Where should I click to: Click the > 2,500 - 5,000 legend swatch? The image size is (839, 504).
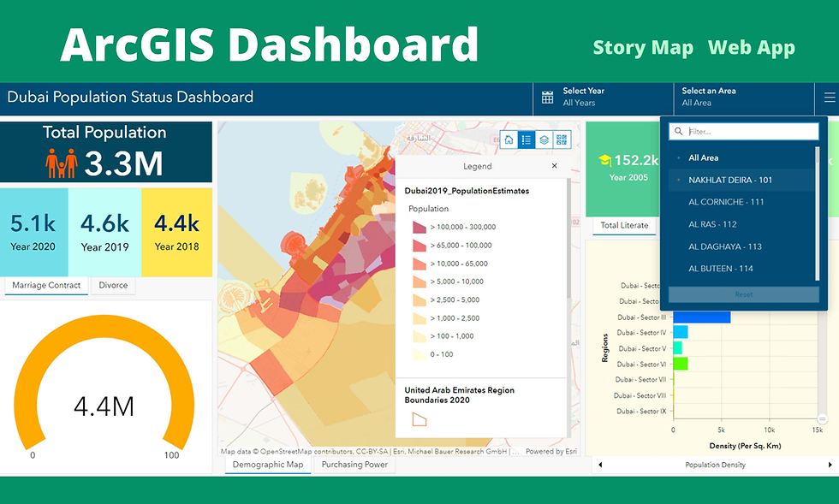click(x=419, y=300)
